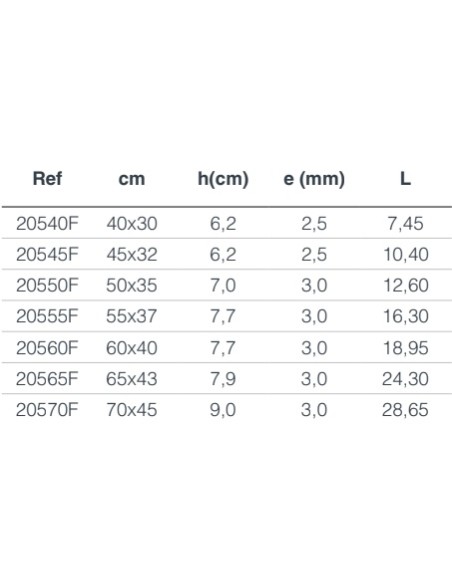
Task: Select reference 20555F cell
Action: [x=47, y=316]
